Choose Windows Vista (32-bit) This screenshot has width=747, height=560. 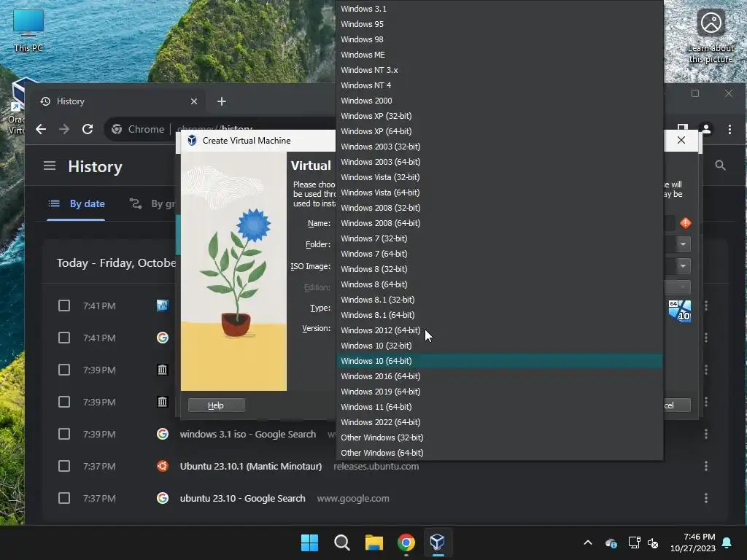499,177
